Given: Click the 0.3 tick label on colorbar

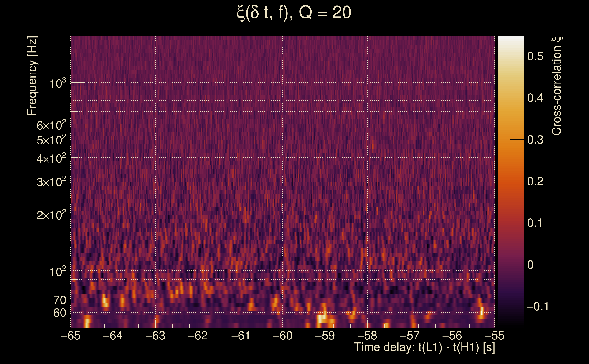Looking at the screenshot, I should click(x=535, y=140).
